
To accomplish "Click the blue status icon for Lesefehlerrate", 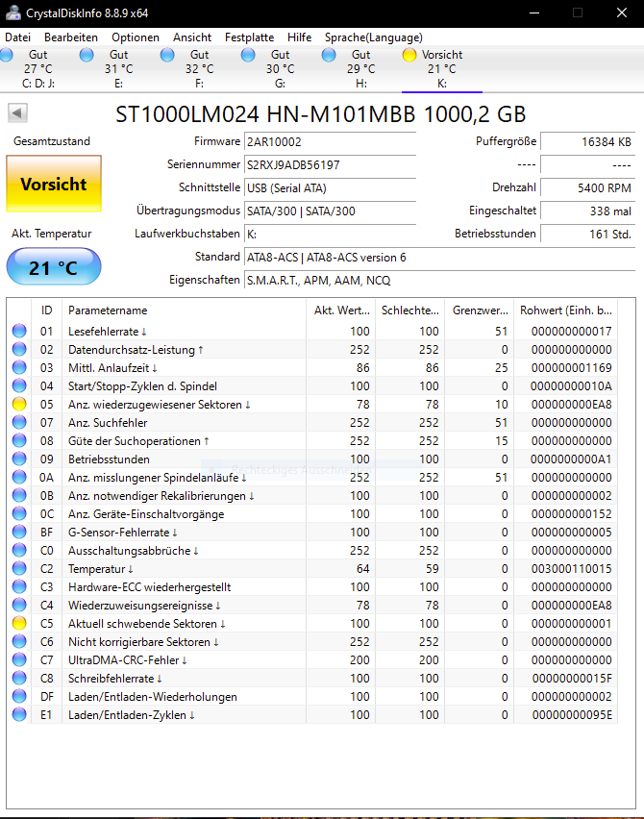I will click(x=19, y=331).
